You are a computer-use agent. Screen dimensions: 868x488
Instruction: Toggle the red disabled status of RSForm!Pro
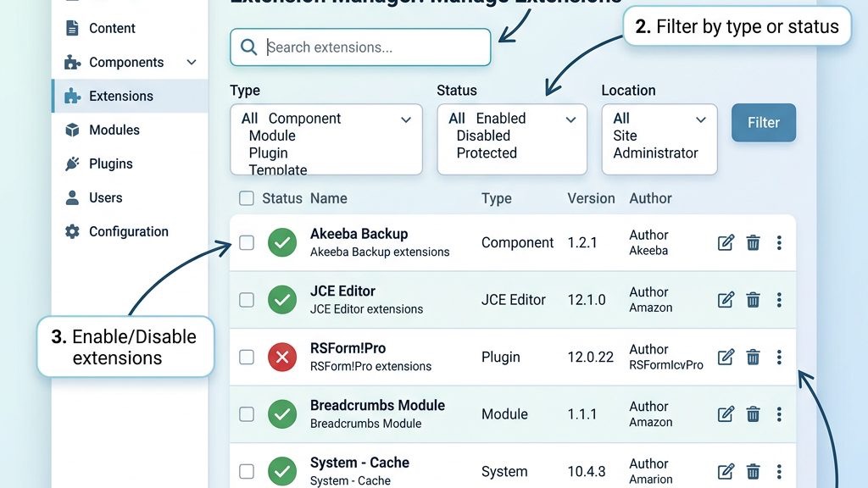282,357
